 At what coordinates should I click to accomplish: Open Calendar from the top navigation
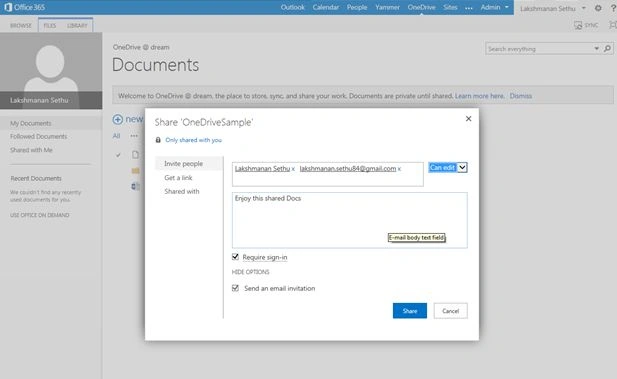[325, 7]
